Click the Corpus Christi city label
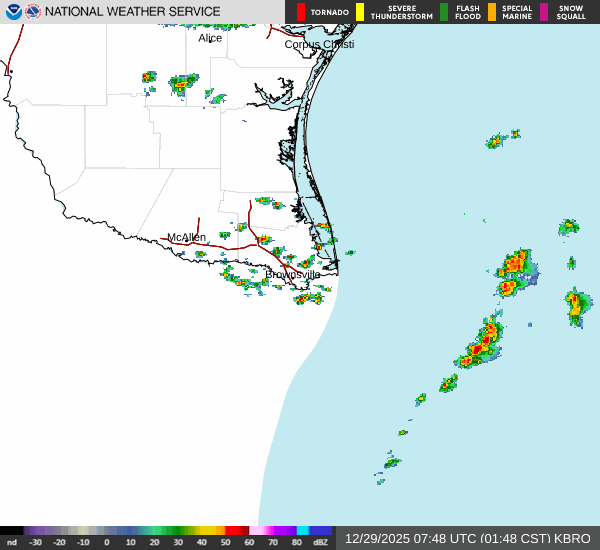Viewport: 600px width, 550px height. [x=320, y=44]
